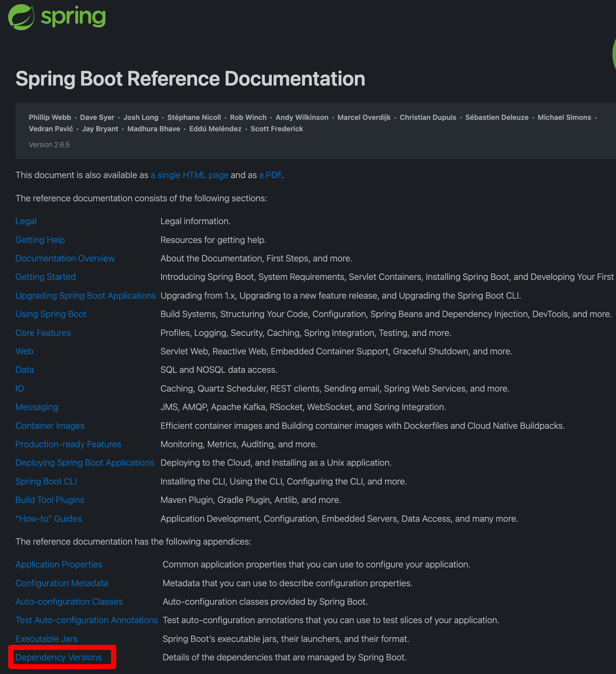Image resolution: width=616 pixels, height=674 pixels.
Task: Click the Spring Boot Reference Documentation heading
Action: 190,79
